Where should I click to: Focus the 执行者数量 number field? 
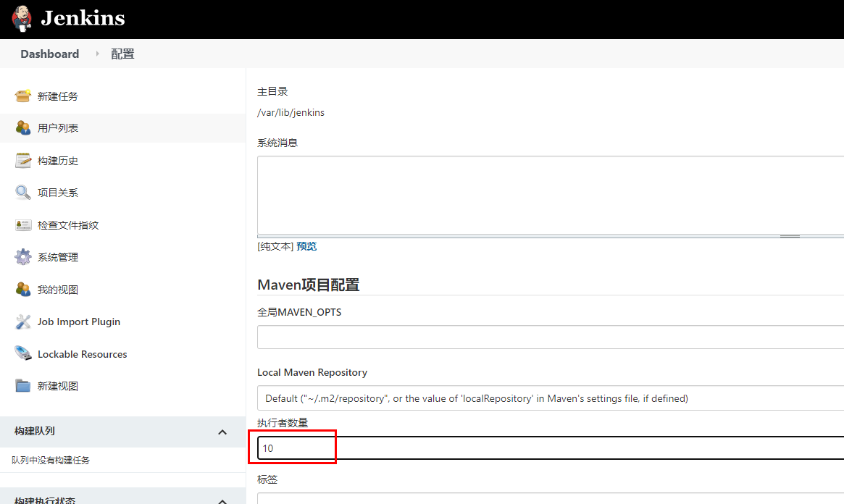click(x=551, y=448)
